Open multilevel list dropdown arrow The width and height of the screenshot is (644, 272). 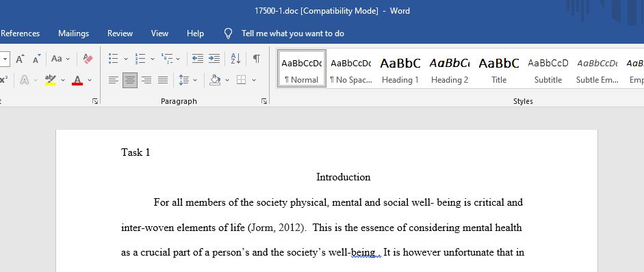point(178,59)
